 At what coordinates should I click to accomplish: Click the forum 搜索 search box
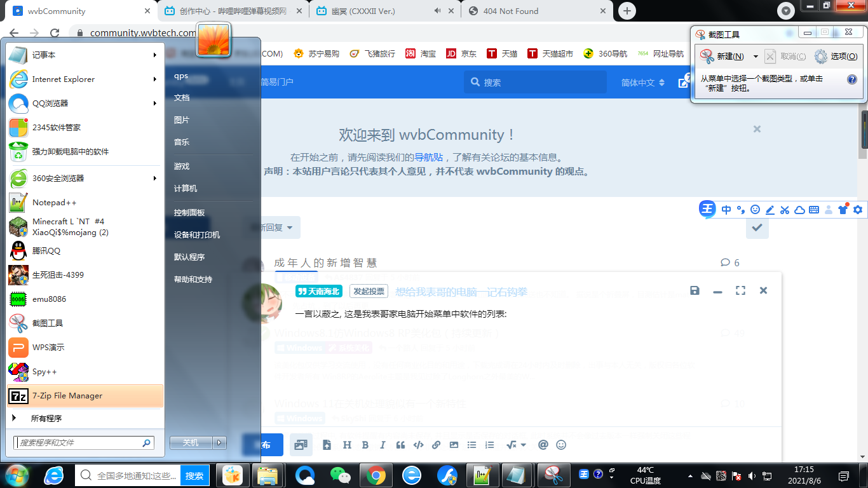coord(535,82)
